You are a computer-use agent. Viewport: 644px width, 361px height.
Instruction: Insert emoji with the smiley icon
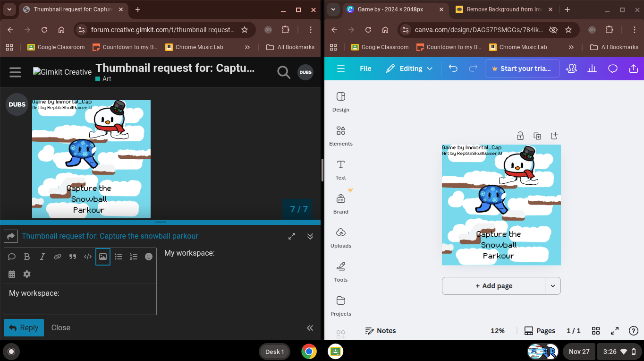click(x=149, y=257)
